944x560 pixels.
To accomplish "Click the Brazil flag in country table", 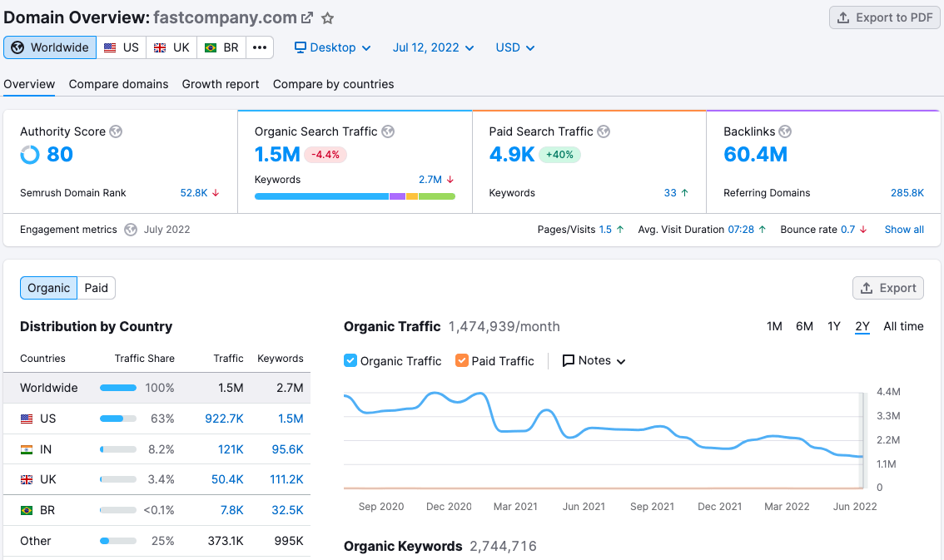I will (27, 510).
